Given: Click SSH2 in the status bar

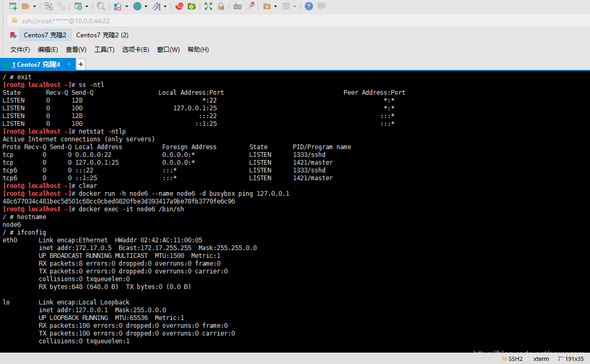Looking at the screenshot, I should coord(515,359).
